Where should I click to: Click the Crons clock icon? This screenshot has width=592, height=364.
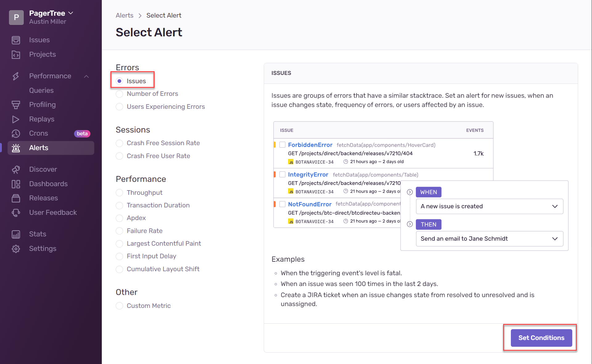tap(16, 133)
